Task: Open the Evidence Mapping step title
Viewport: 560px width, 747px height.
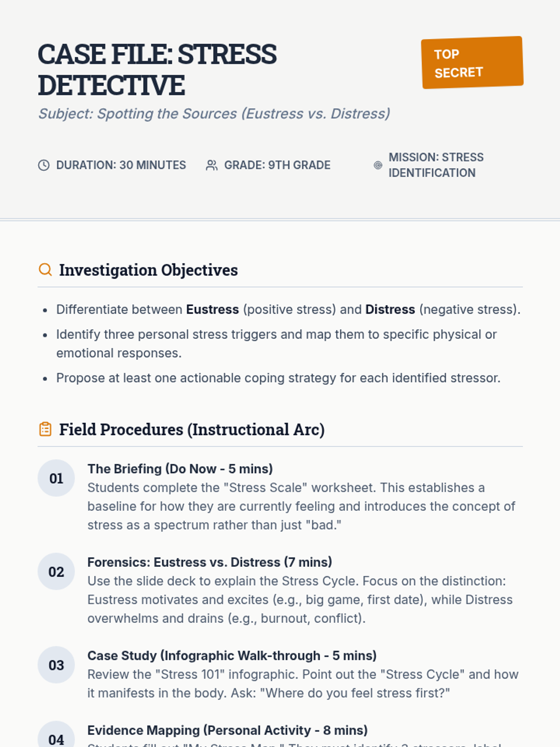Action: click(227, 730)
